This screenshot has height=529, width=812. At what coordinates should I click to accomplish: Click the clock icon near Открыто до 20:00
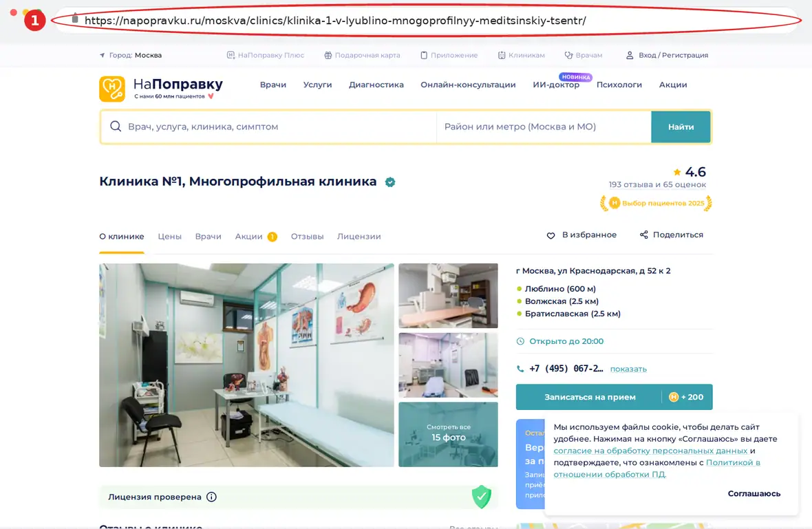[520, 341]
